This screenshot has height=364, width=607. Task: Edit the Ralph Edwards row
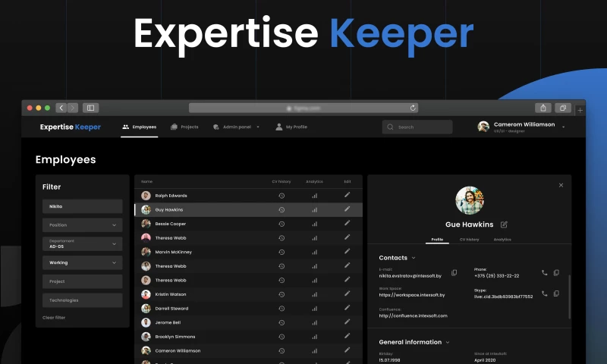pos(348,195)
